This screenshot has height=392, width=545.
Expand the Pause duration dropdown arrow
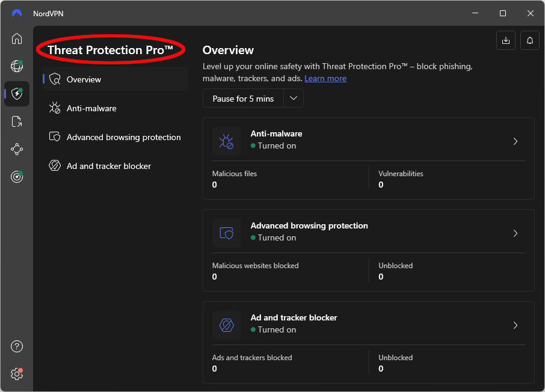[x=294, y=99]
